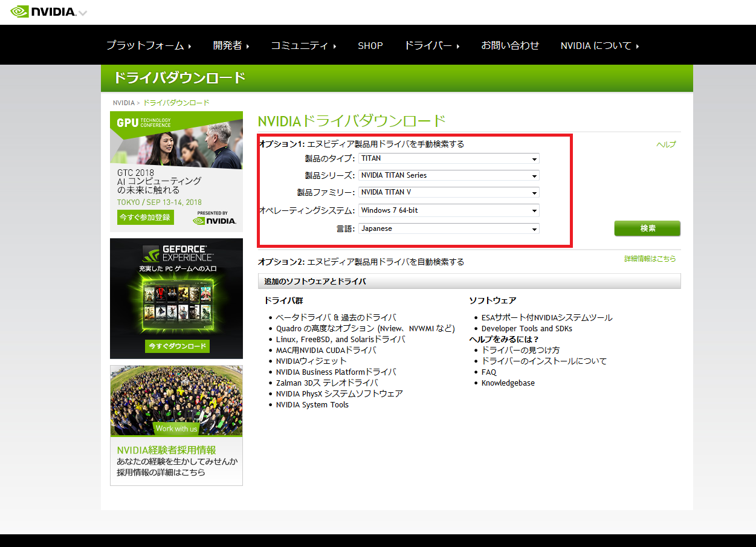Open the プラットフォーム menu
This screenshot has width=756, height=547.
click(x=149, y=45)
